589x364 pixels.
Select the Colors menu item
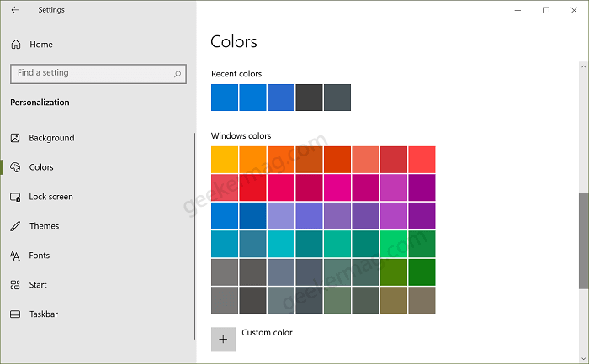(41, 167)
